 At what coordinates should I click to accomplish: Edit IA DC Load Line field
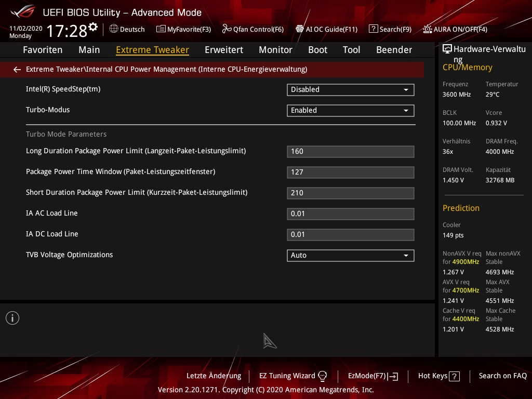tap(351, 234)
